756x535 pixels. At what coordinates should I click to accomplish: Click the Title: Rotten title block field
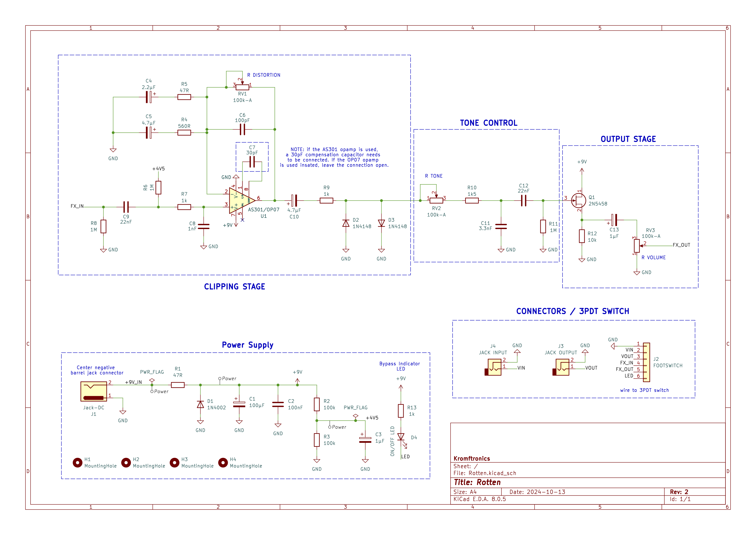click(477, 482)
